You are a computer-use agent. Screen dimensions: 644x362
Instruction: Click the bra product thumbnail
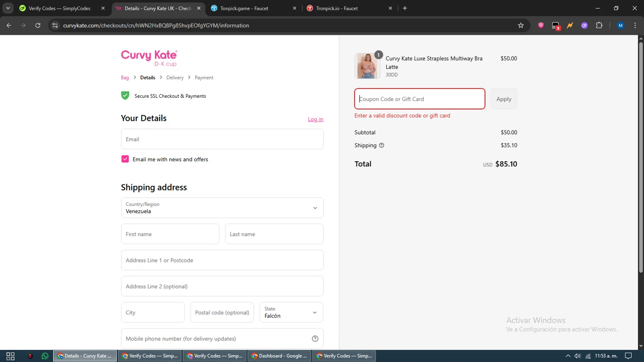tap(368, 66)
